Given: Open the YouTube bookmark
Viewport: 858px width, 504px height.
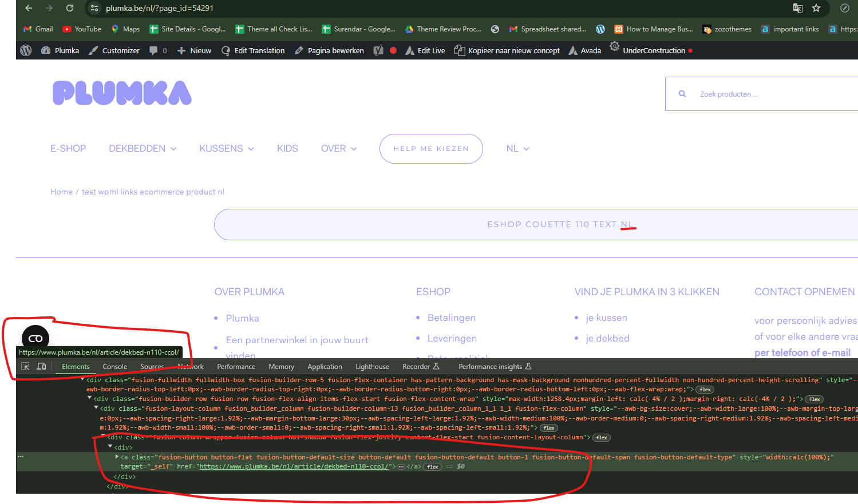Looking at the screenshot, I should pos(82,29).
